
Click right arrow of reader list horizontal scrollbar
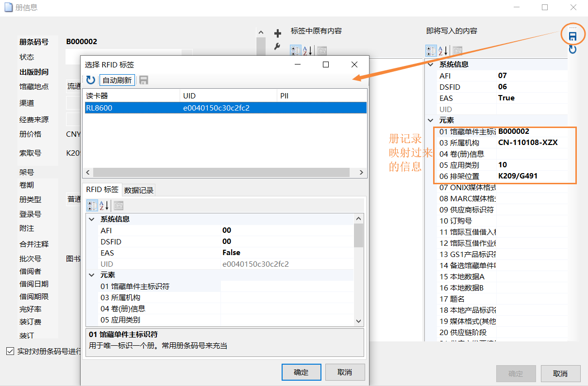[x=361, y=172]
